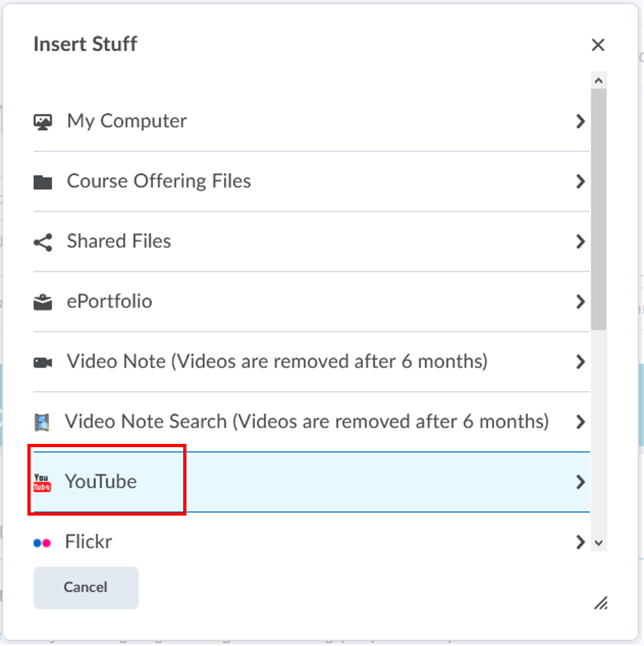
Task: Select the YouTube logo icon
Action: click(42, 481)
